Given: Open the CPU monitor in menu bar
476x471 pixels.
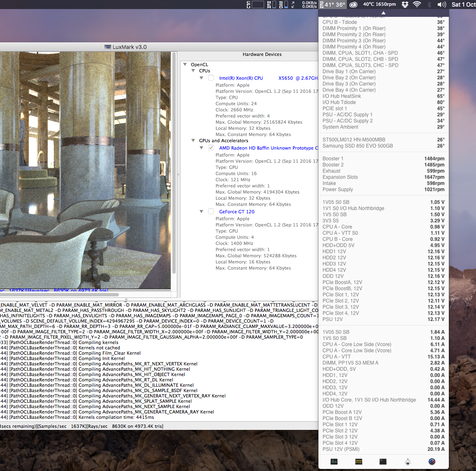Looking at the screenshot, I should 255,5.
